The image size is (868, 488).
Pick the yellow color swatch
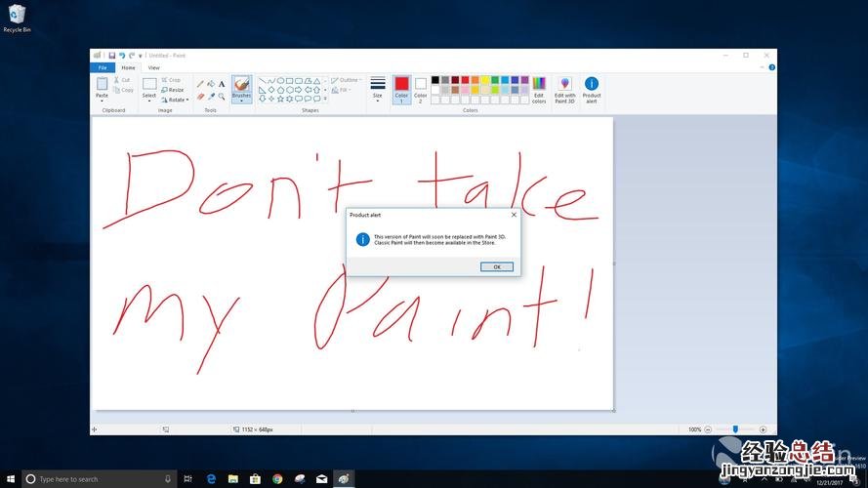485,80
